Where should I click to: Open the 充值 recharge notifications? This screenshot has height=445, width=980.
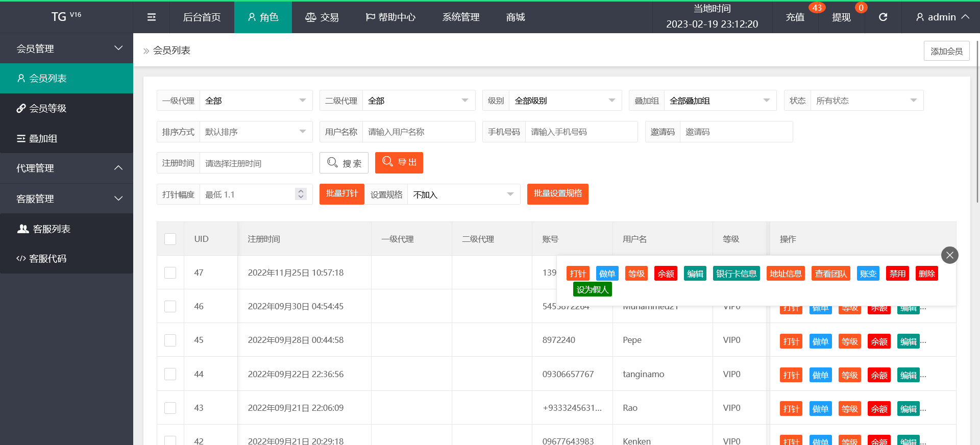(x=795, y=17)
